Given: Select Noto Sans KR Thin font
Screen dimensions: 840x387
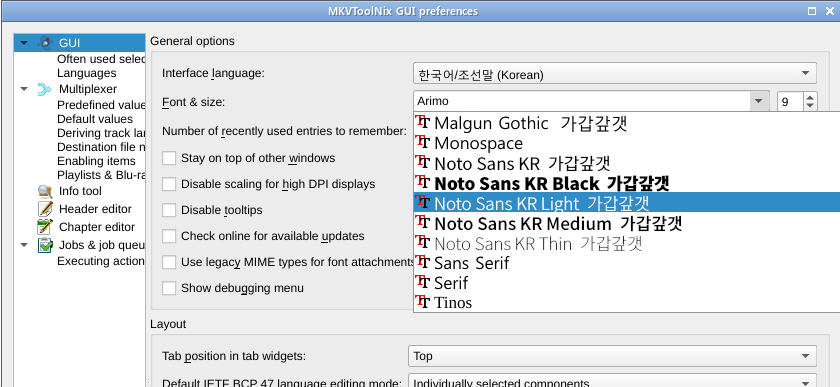Looking at the screenshot, I should 627,242.
